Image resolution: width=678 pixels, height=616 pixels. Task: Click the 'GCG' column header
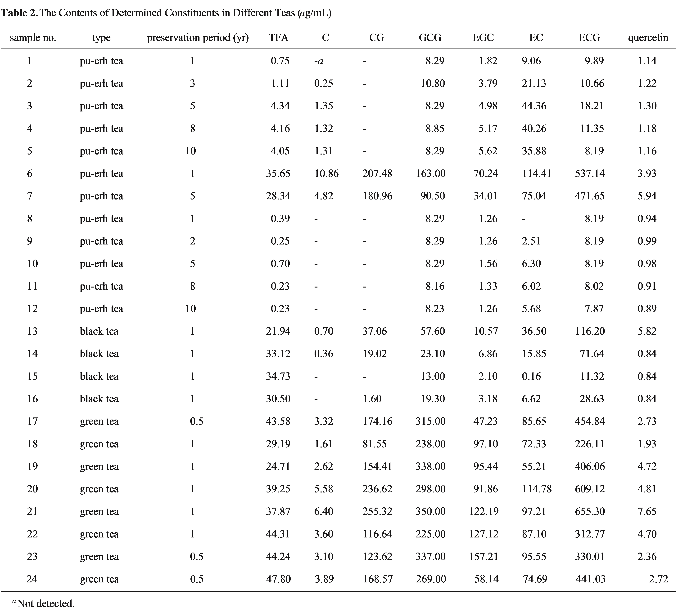coord(430,37)
